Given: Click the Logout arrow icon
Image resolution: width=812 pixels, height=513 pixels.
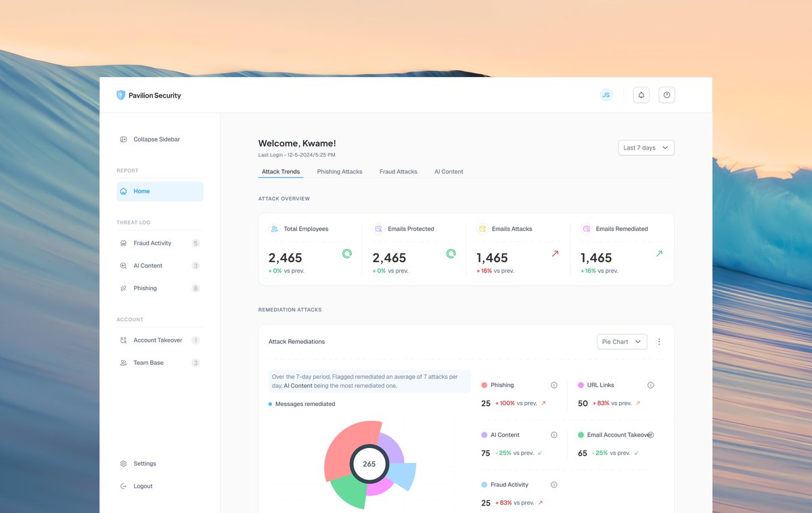Looking at the screenshot, I should [x=123, y=486].
